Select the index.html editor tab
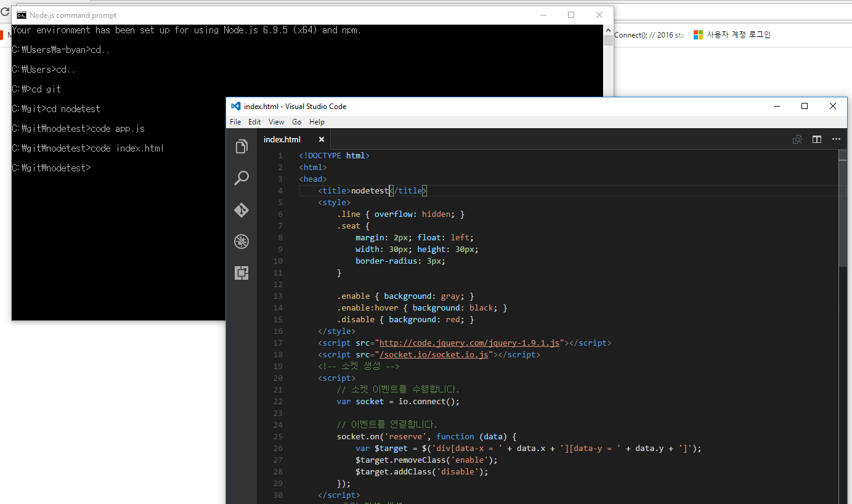This screenshot has width=852, height=504. tap(282, 139)
